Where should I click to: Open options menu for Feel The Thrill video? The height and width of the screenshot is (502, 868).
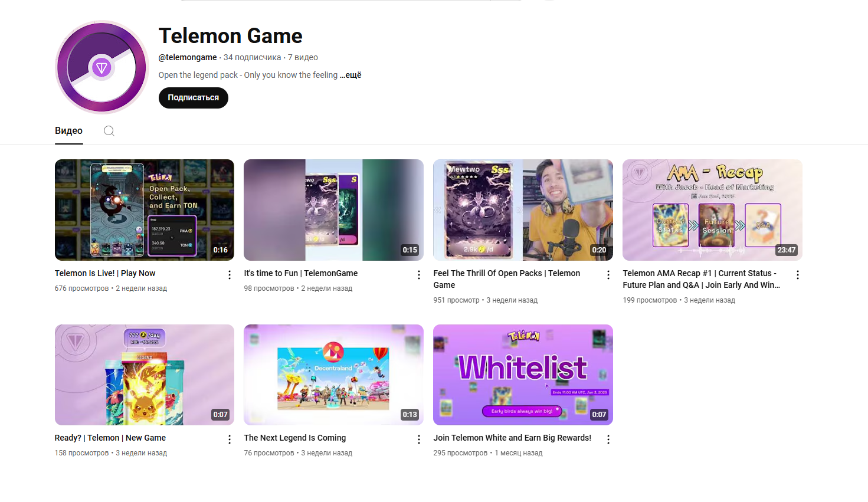[x=608, y=275]
